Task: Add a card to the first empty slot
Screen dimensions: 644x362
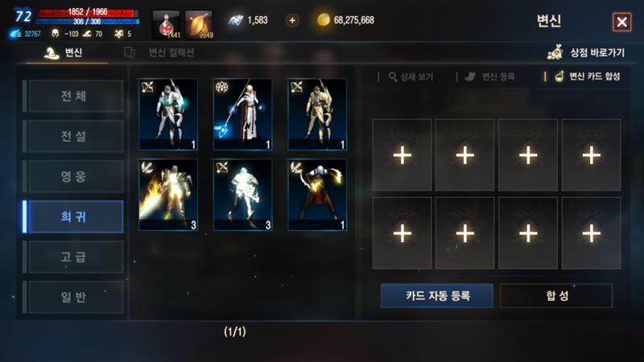Action: pyautogui.click(x=402, y=155)
